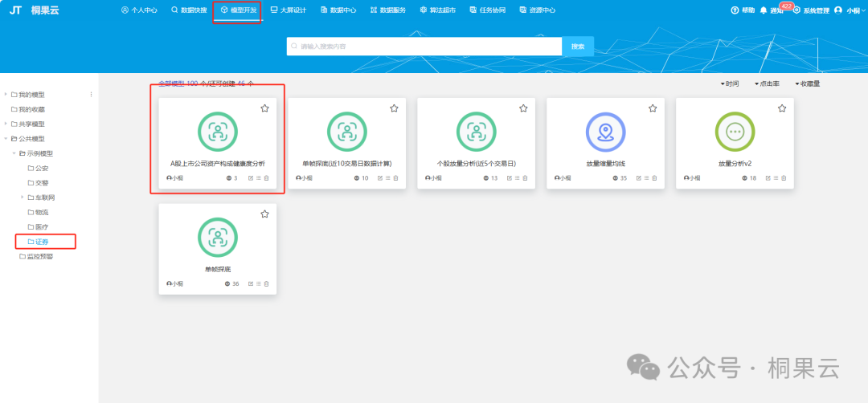This screenshot has height=403, width=868.
Task: Click the more options dots beside 我的模型
Action: [x=91, y=95]
